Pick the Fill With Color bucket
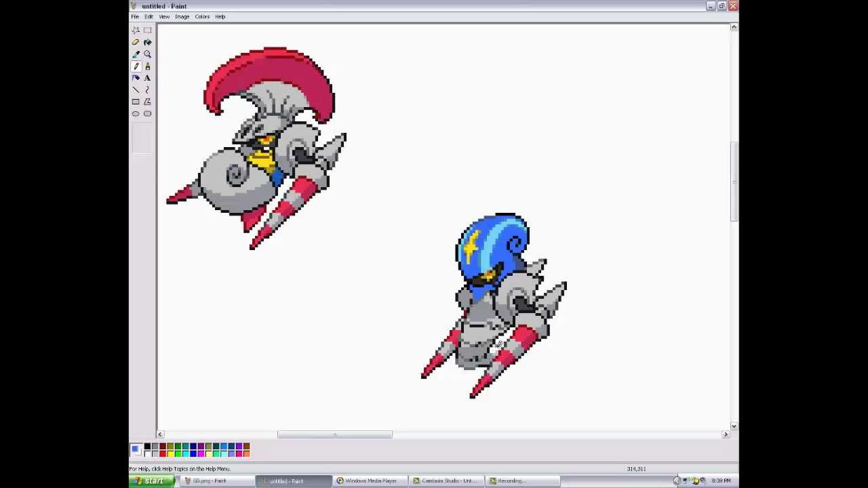 coord(147,42)
